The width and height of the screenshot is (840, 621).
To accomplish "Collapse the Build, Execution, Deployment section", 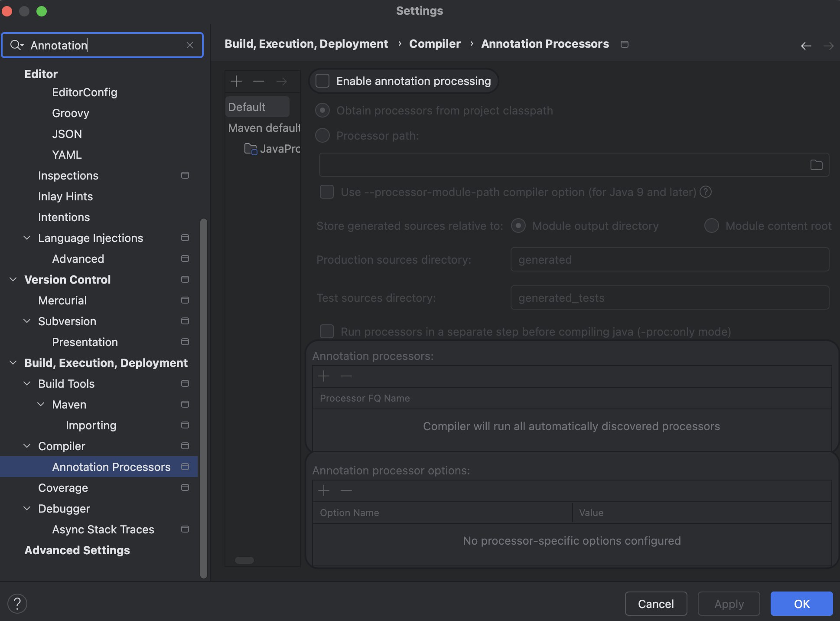I will 13,363.
